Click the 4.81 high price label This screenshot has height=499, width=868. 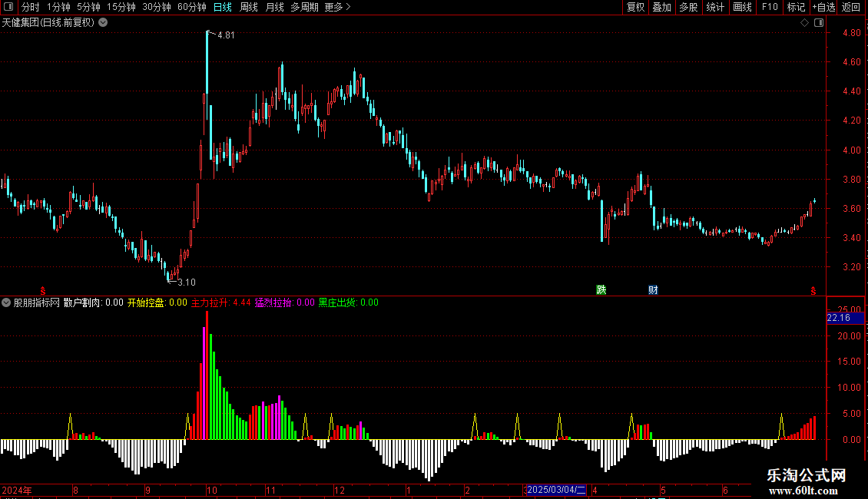[x=226, y=35]
